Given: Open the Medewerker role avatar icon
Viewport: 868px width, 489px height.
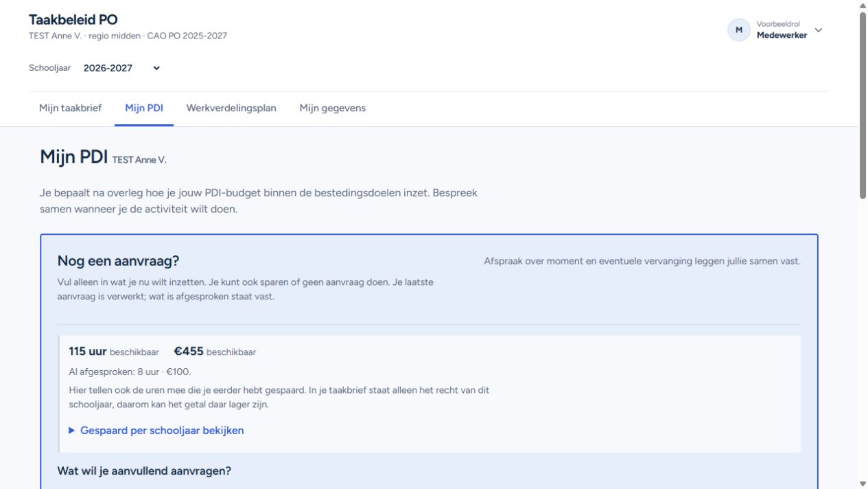Looking at the screenshot, I should (x=739, y=30).
